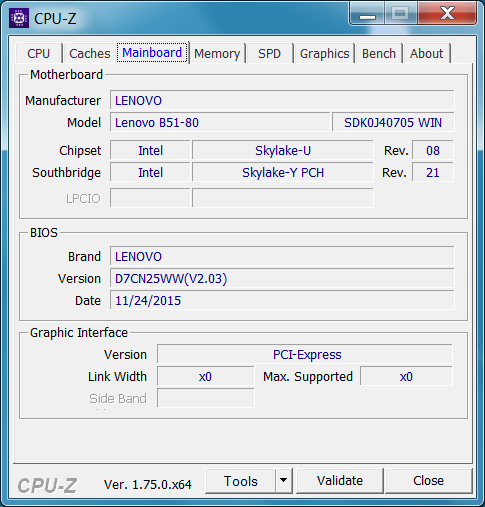Click the Graphic Interface group label

pos(79,333)
